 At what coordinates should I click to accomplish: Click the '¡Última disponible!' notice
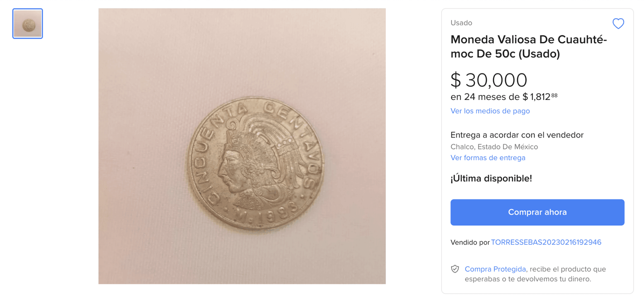[x=491, y=178]
